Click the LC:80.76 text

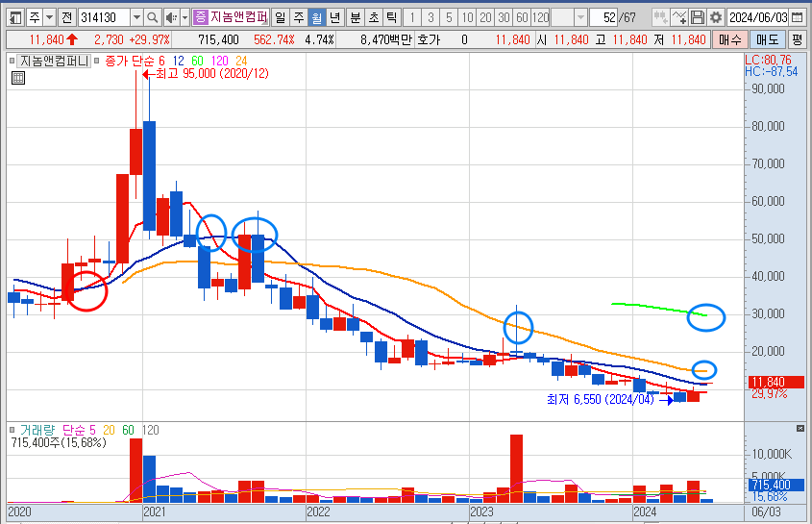click(768, 61)
